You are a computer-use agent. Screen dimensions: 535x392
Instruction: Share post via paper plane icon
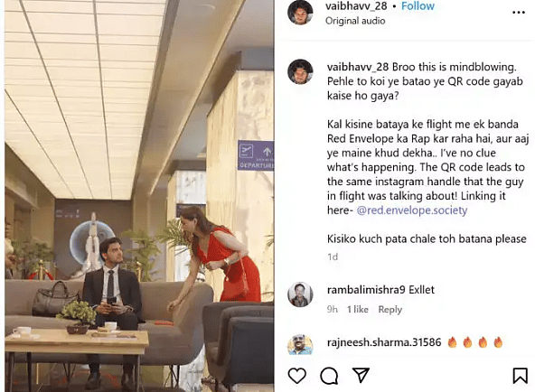361,375
